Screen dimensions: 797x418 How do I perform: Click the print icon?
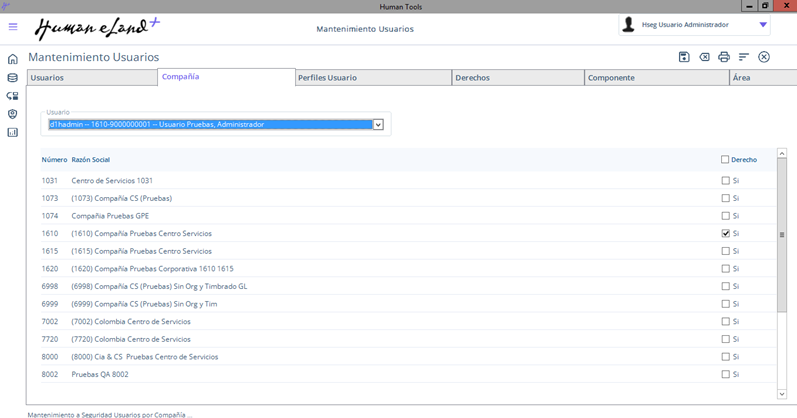724,57
